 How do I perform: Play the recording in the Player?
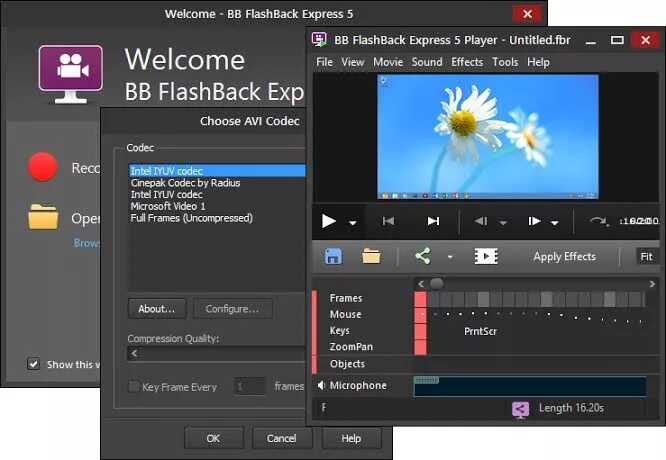point(328,221)
